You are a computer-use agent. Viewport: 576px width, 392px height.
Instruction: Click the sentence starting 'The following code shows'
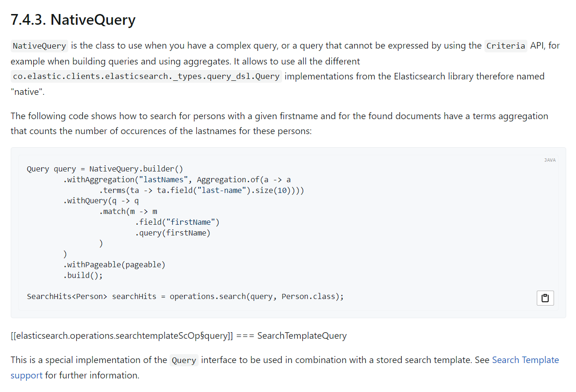coord(279,123)
